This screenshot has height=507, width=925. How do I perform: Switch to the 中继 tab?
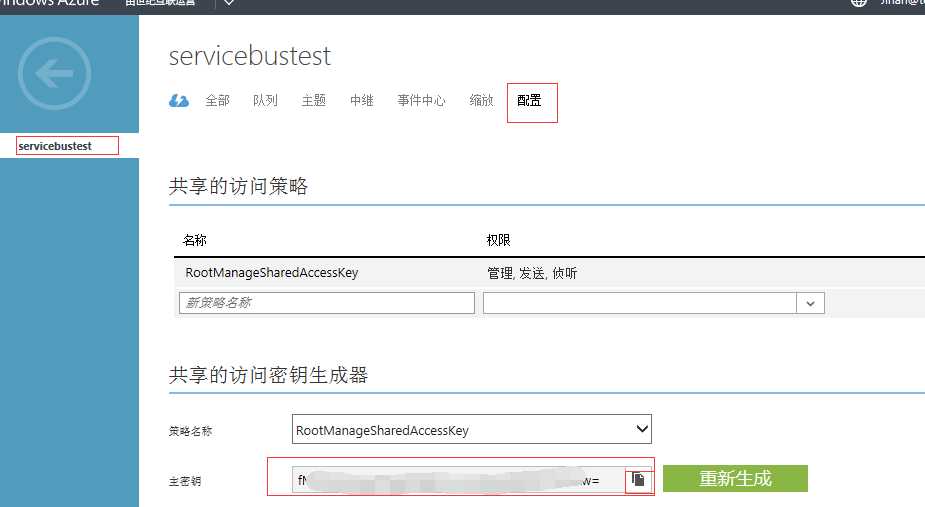pyautogui.click(x=362, y=100)
